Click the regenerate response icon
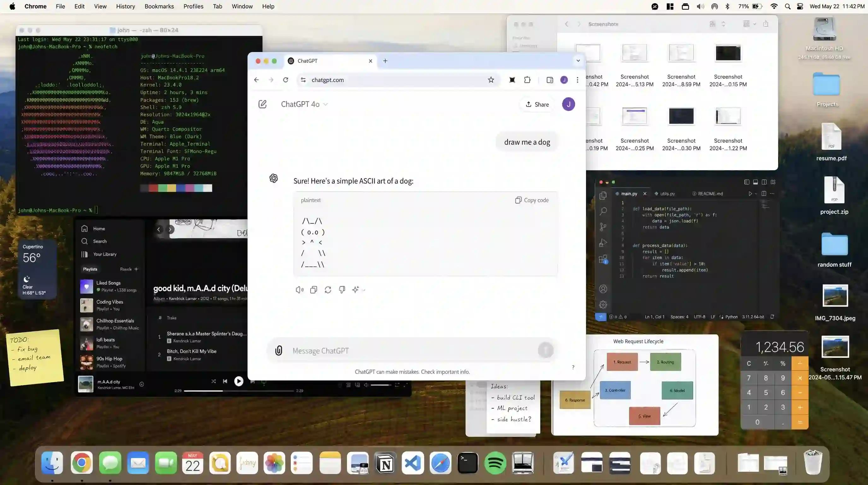The height and width of the screenshot is (485, 868). tap(328, 290)
